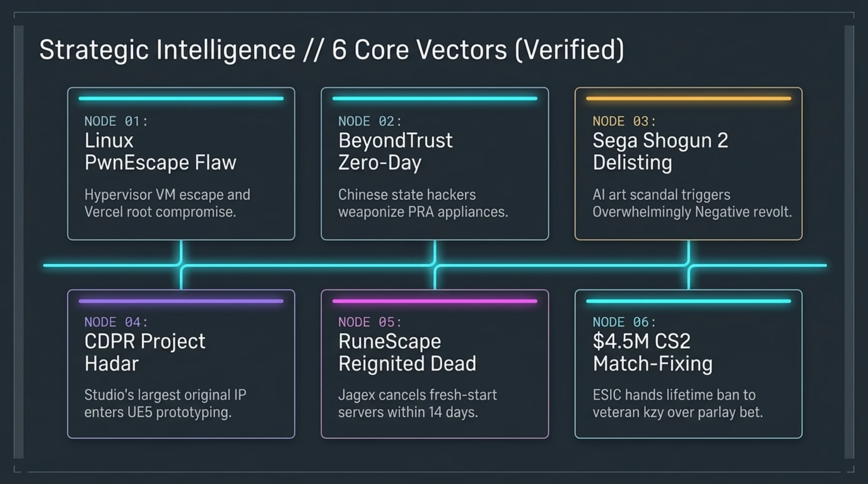The width and height of the screenshot is (868, 484).
Task: Click the timeline junction below Node 03
Action: click(x=688, y=265)
